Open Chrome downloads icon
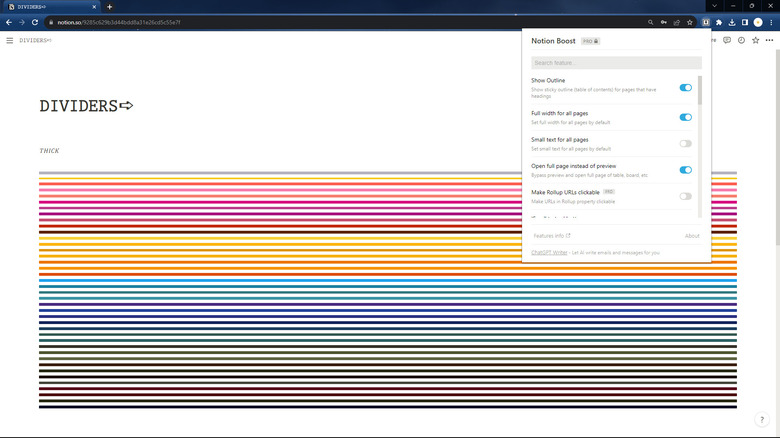 click(732, 21)
